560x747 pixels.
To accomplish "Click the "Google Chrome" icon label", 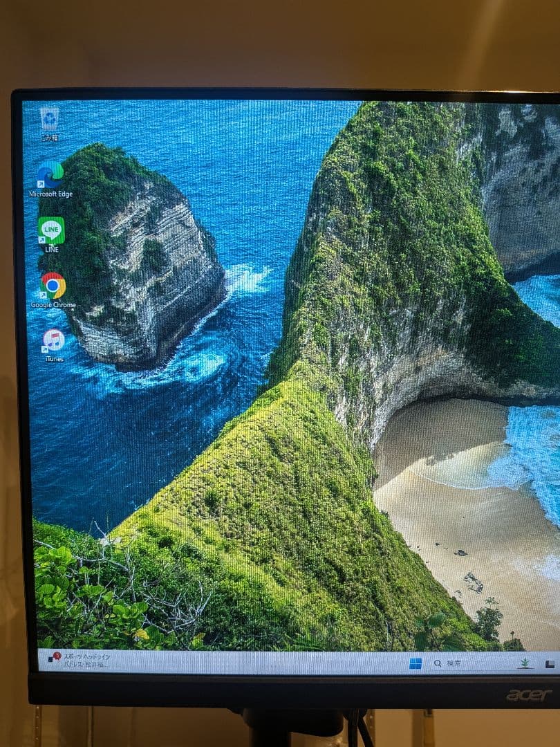I will click(53, 305).
